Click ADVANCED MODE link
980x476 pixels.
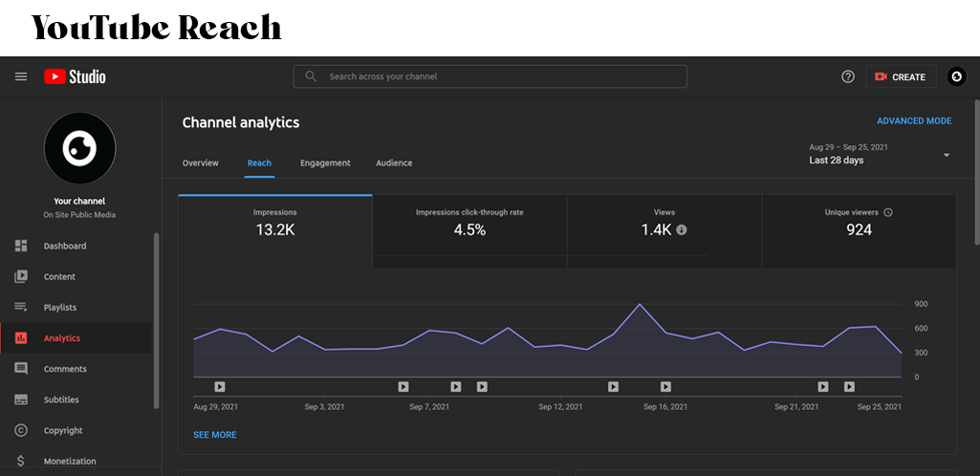[914, 121]
